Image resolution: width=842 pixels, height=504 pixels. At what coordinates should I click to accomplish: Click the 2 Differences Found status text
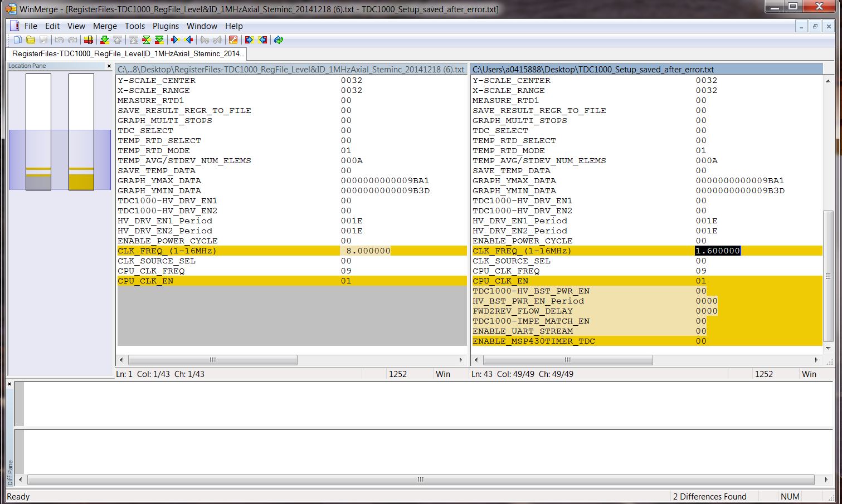(709, 496)
